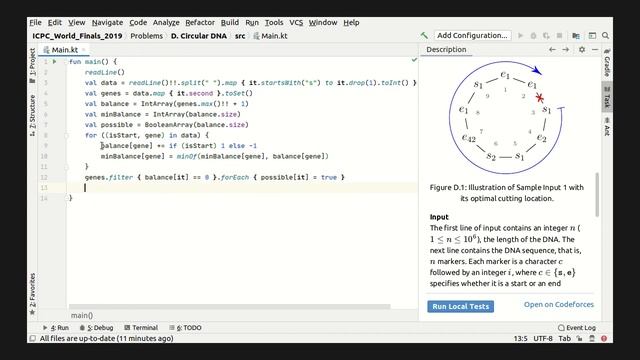Open the Help menu

point(351,22)
